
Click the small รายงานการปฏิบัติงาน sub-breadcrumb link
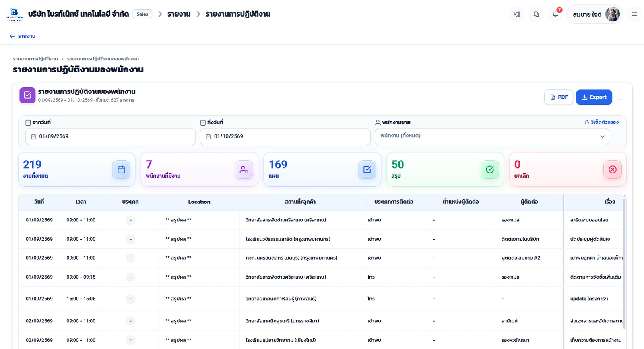tap(35, 59)
